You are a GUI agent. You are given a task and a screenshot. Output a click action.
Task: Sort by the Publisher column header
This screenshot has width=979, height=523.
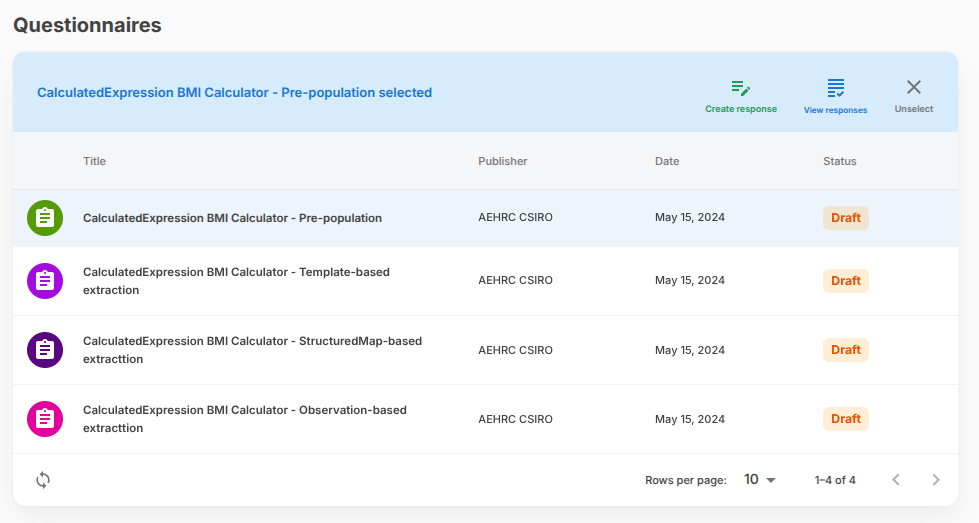click(x=502, y=161)
